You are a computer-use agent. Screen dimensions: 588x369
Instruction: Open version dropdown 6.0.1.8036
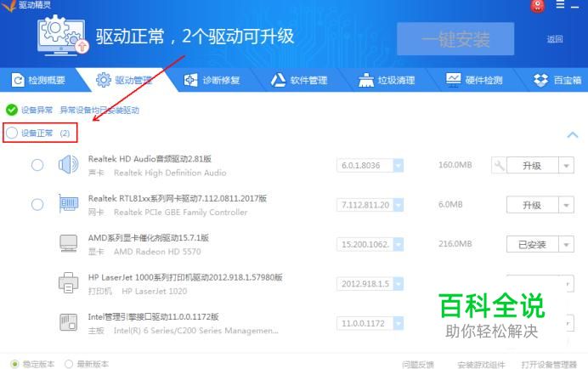pos(399,165)
